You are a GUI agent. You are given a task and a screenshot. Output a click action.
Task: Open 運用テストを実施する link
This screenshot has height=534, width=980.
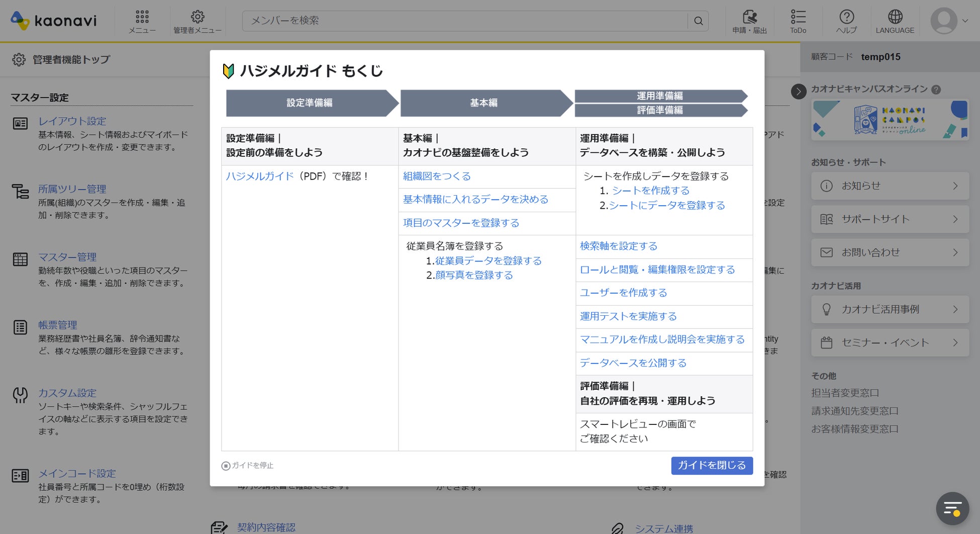(628, 317)
